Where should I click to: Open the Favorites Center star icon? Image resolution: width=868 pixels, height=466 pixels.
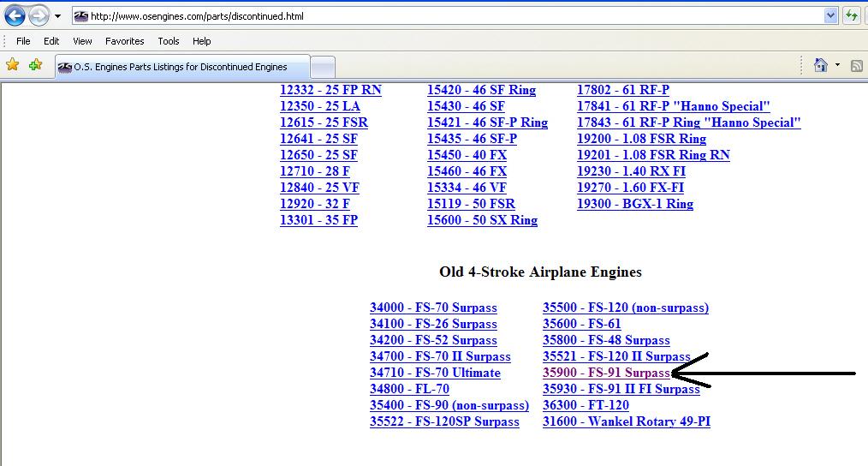pos(12,65)
